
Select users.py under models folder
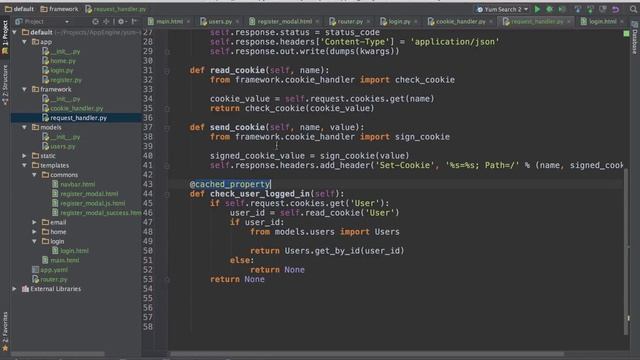[x=62, y=146]
